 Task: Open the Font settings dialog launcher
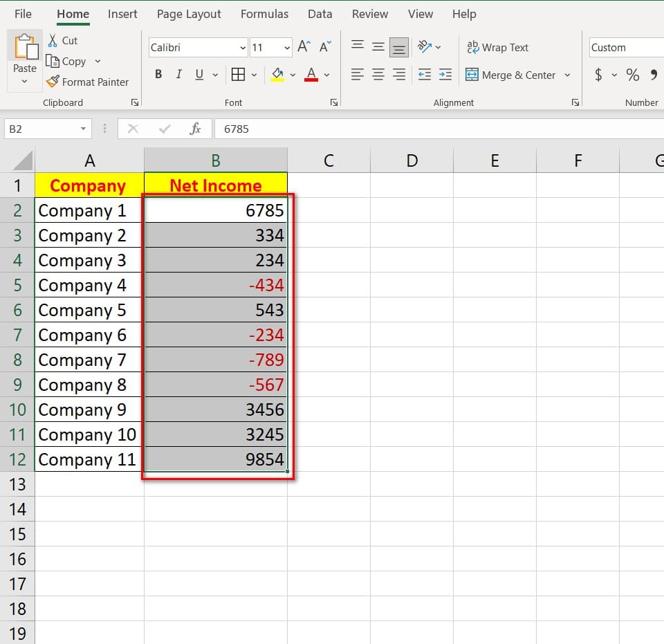coord(334,102)
